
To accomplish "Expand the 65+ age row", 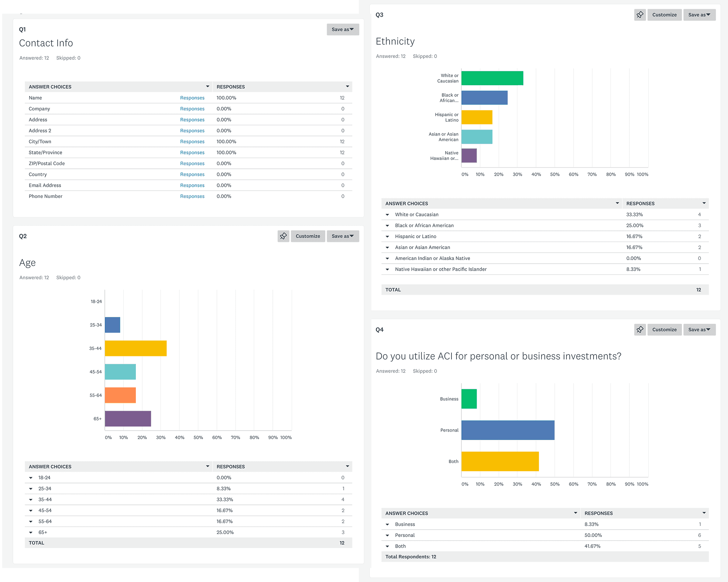I will coord(31,533).
